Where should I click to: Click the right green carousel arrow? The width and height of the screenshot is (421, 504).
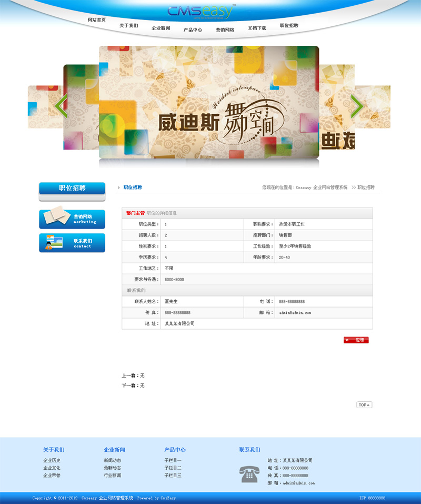(x=357, y=106)
